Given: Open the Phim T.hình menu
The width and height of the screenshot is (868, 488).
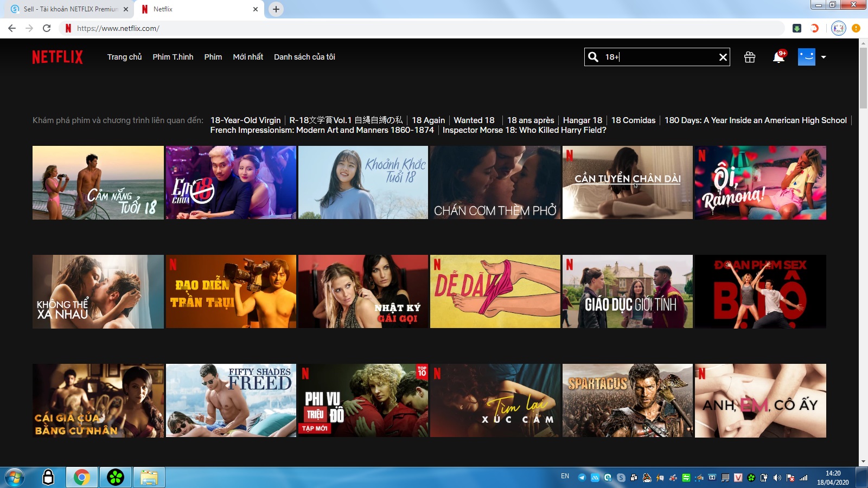Looking at the screenshot, I should [173, 57].
